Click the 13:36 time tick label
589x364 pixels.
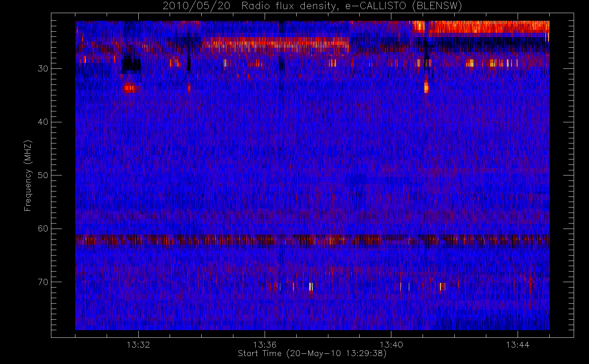click(x=265, y=345)
